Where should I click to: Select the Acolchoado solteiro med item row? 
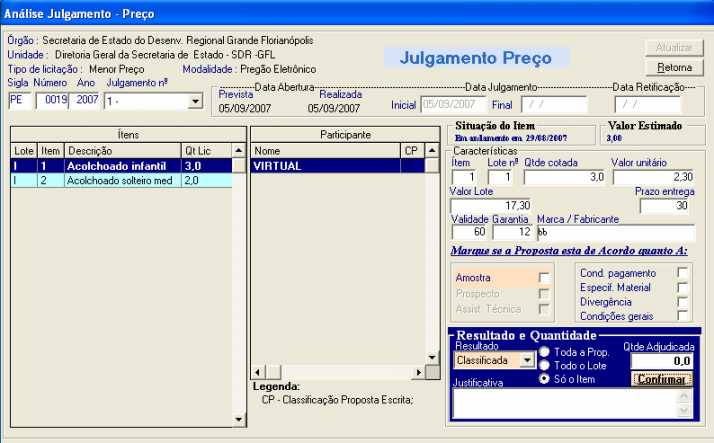(x=121, y=180)
